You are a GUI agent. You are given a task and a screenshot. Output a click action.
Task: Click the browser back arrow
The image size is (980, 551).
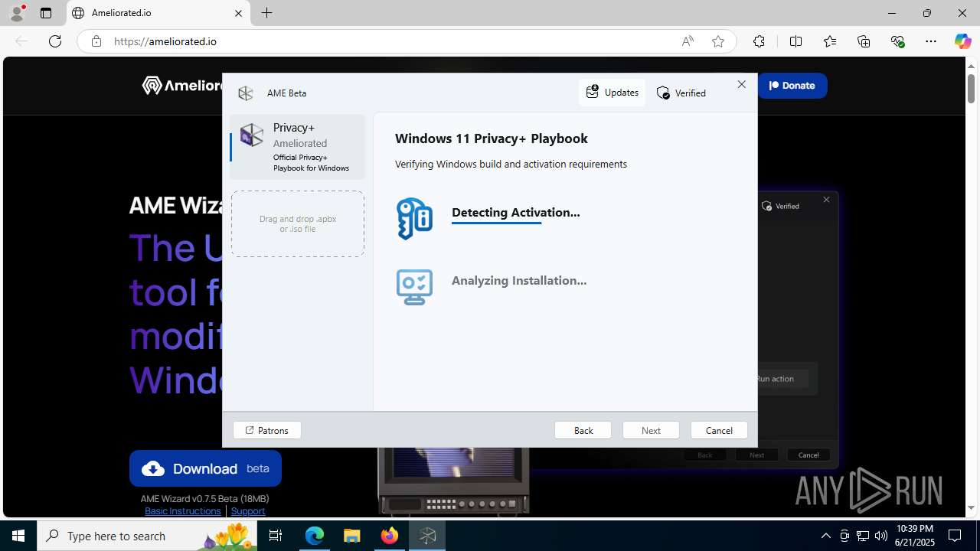21,41
